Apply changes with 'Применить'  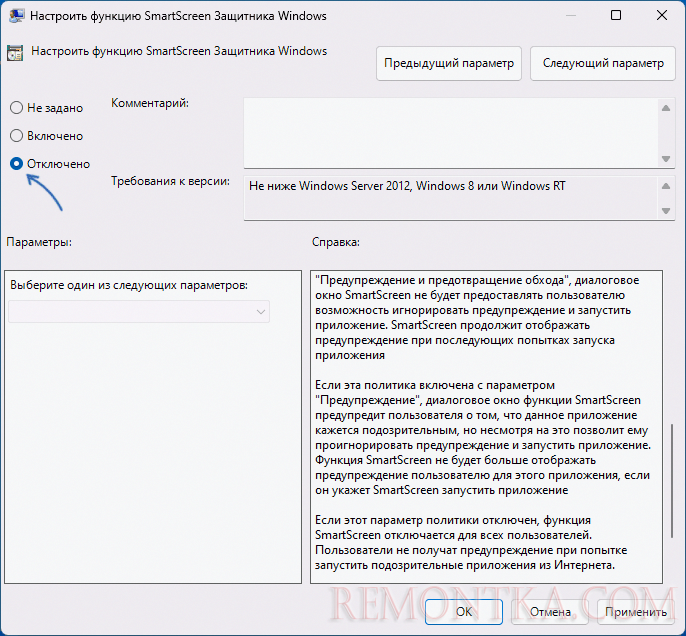coord(636,611)
